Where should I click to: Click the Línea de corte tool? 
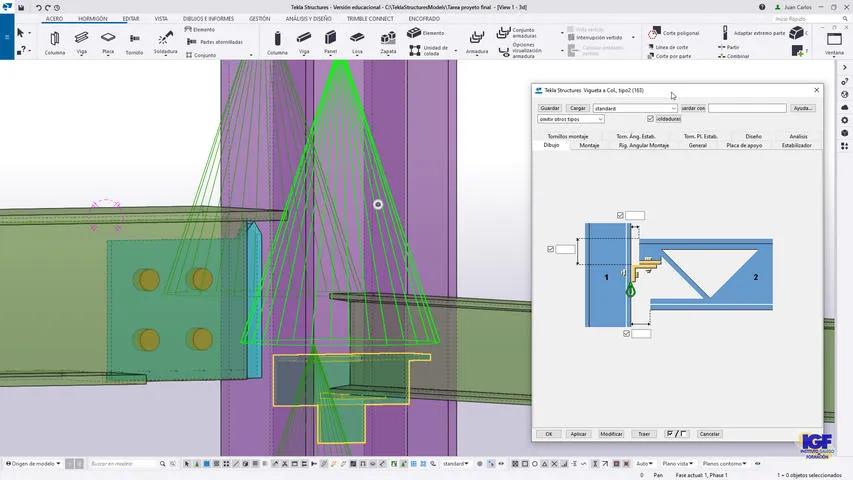click(x=668, y=47)
